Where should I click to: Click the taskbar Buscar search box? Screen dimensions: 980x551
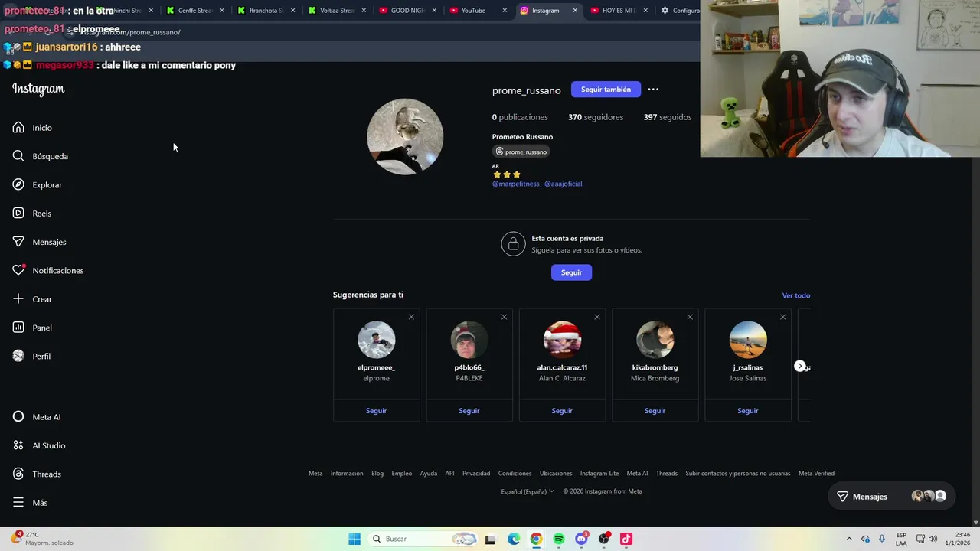423,539
